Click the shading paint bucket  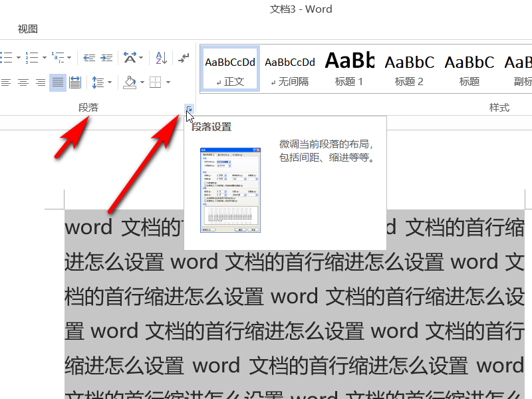coord(130,82)
